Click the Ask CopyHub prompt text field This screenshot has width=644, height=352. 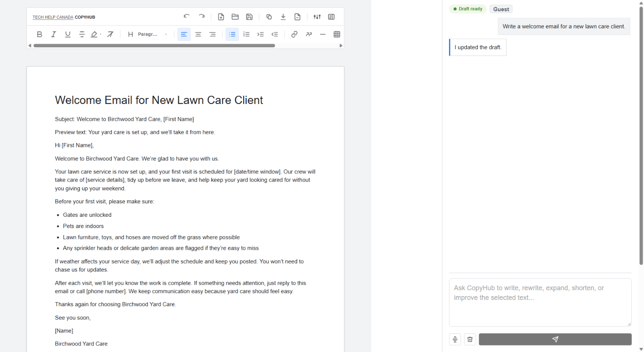[540, 302]
